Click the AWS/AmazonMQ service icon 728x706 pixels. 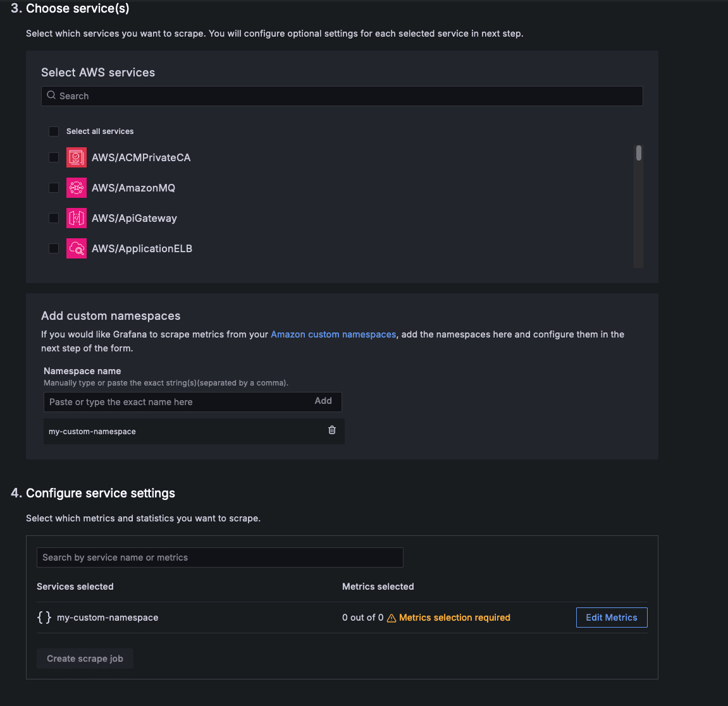76,188
